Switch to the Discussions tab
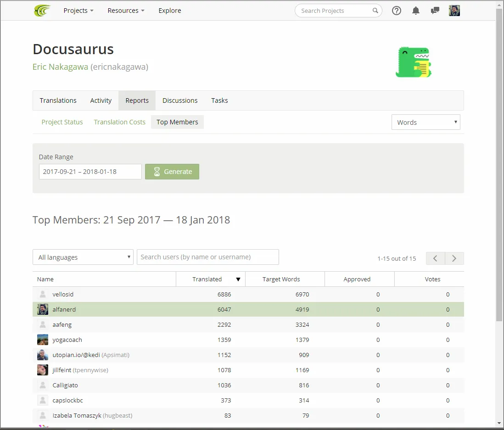Viewport: 504px width, 430px height. [180, 100]
